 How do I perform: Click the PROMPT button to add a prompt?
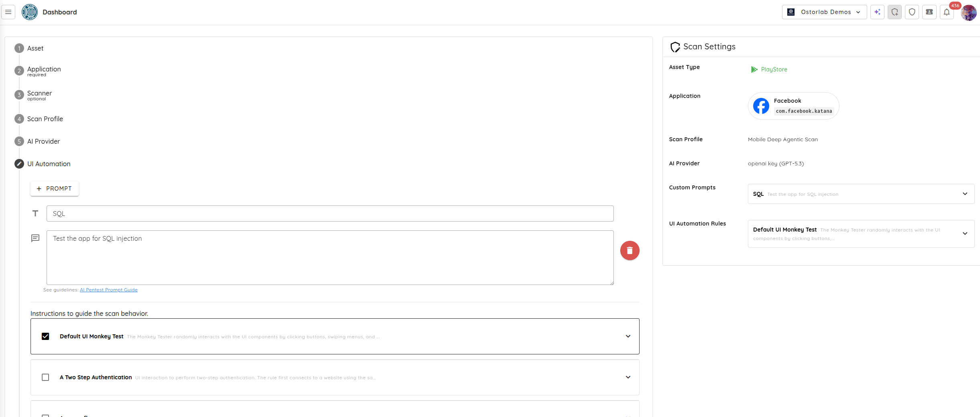click(54, 188)
